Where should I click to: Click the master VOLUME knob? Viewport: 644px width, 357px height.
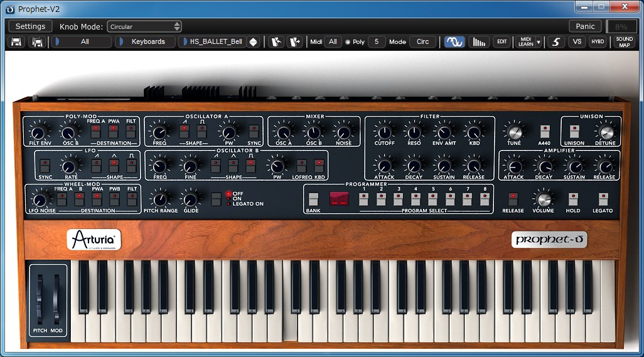click(544, 200)
